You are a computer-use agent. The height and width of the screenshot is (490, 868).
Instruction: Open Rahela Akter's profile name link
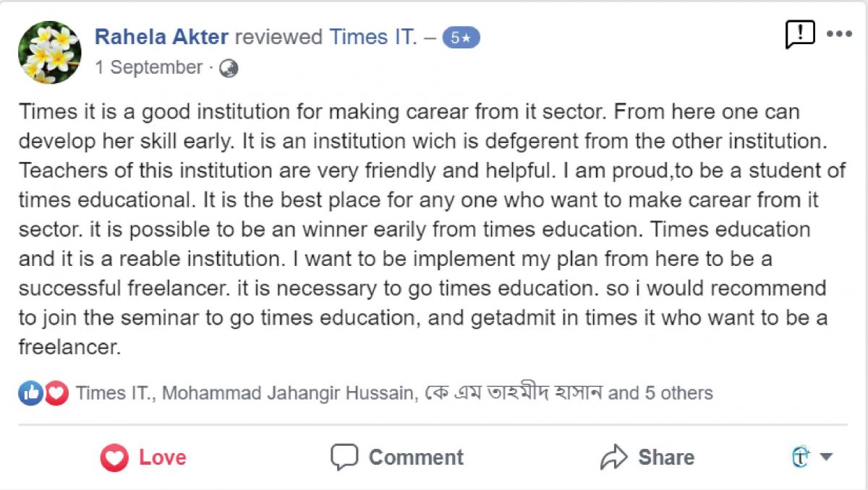(162, 38)
